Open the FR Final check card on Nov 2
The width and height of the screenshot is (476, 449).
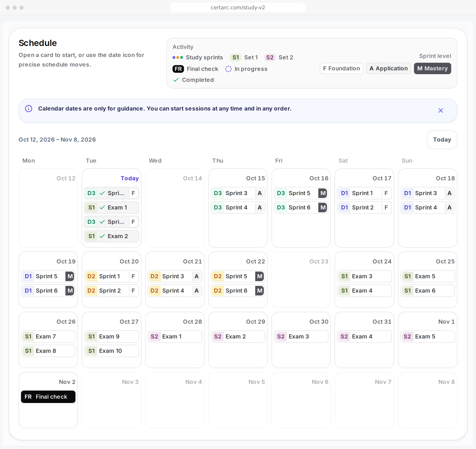pyautogui.click(x=48, y=397)
